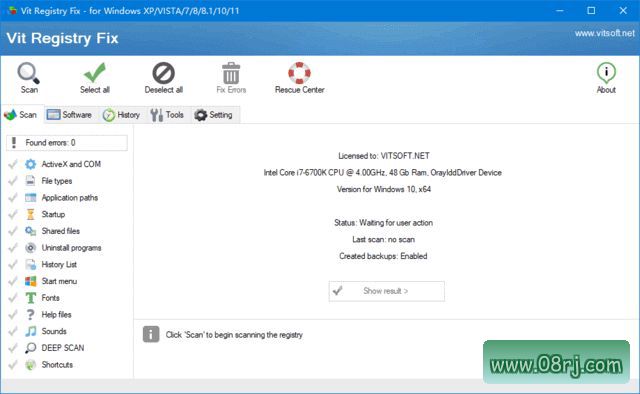This screenshot has height=394, width=640.
Task: Select the DEEP SCAN label
Action: point(63,348)
